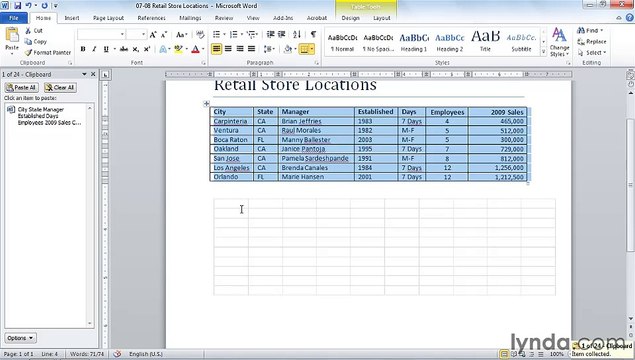Shrink font size icon
Viewport: 635px width, 360px height.
163,35
